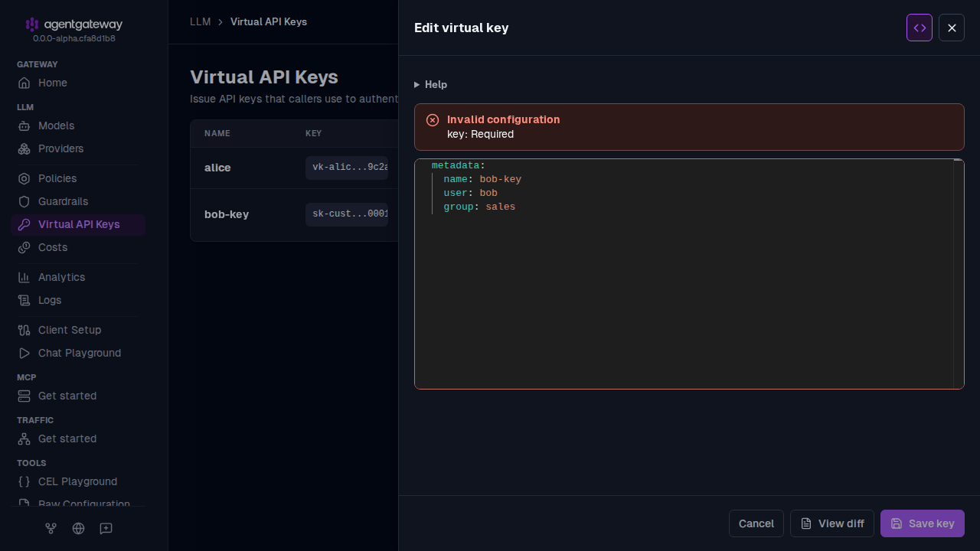Click the vk-alic...9c2a key value
Screen dimensions: 980x551
click(x=347, y=168)
